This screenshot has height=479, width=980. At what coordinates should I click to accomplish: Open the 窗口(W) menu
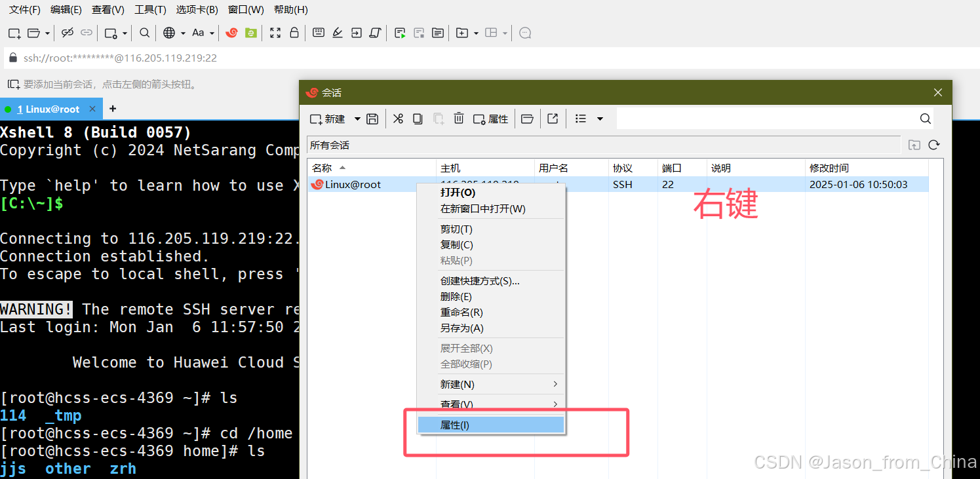(246, 10)
